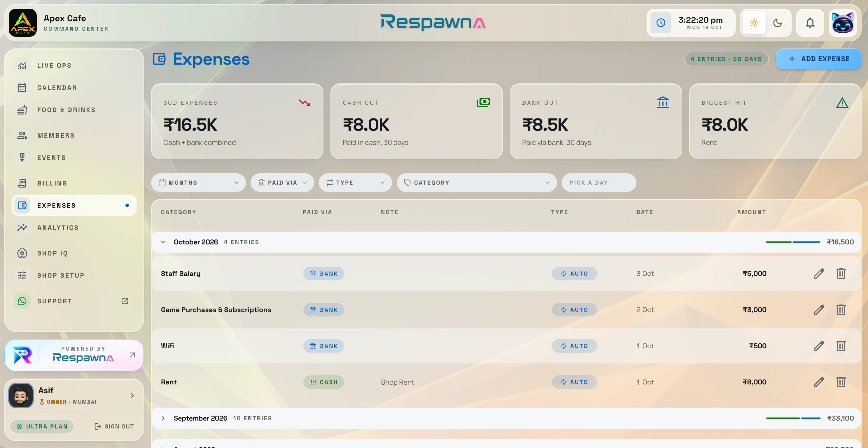Switch to dark theme moon toggle
This screenshot has height=448, width=868.
(x=777, y=23)
